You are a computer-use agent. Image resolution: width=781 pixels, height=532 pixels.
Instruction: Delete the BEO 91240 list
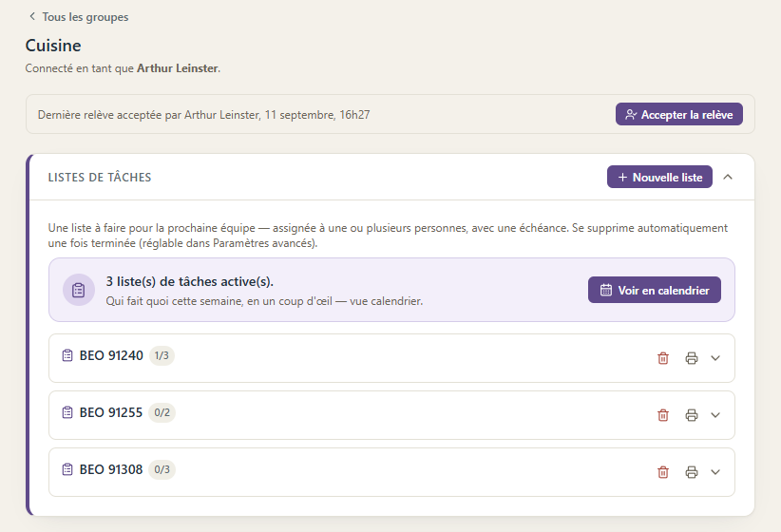663,358
